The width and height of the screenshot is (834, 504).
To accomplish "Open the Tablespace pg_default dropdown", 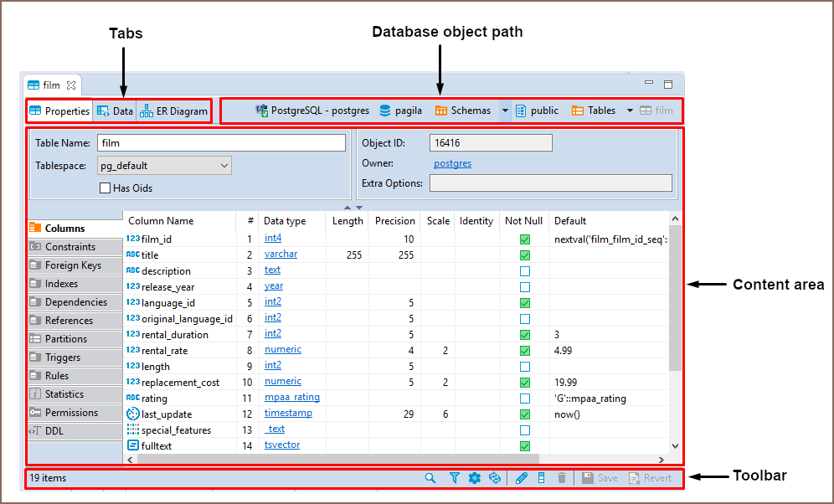I will [164, 166].
